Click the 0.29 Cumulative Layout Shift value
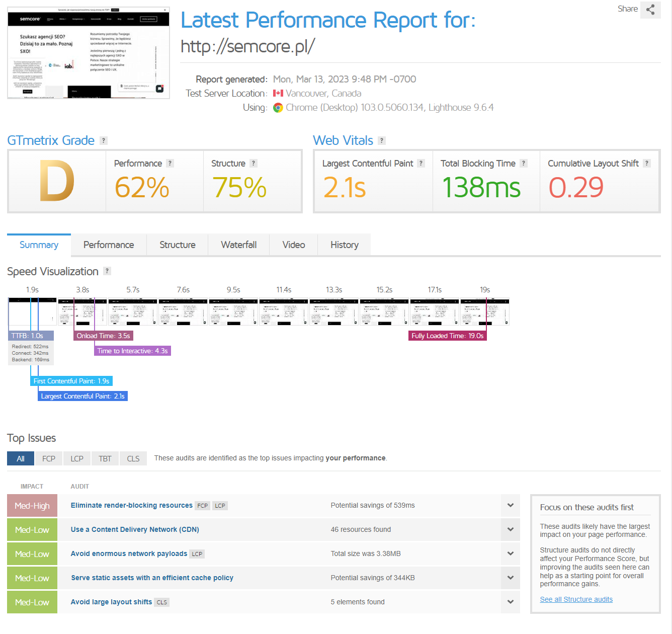The height and width of the screenshot is (634, 672). (x=576, y=188)
